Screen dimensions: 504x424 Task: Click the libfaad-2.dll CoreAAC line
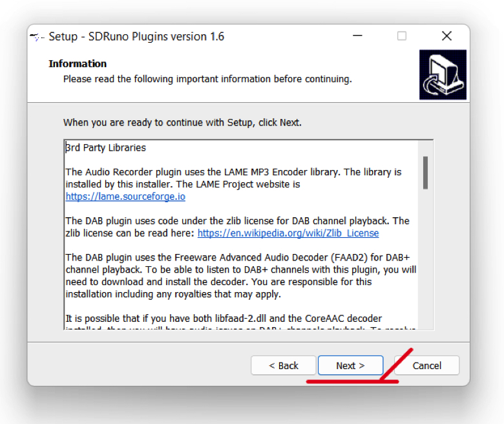[224, 318]
